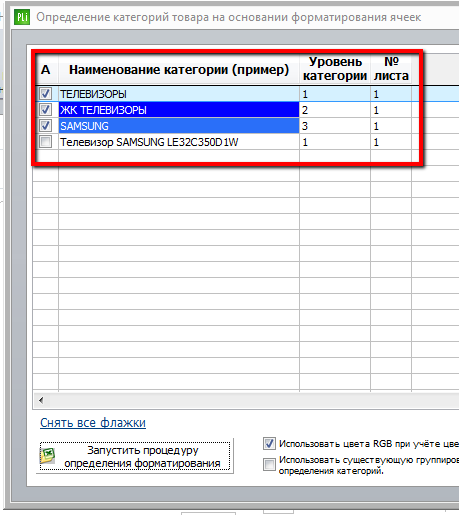Screen dimensions: 459x515
Task: Click the Excel icon on Запустить процедуру button
Action: pos(48,455)
